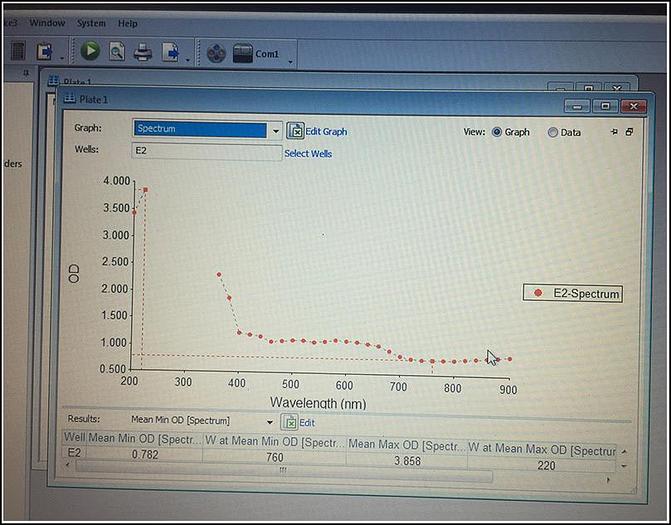Click the results scroll up arrow

pyautogui.click(x=624, y=451)
